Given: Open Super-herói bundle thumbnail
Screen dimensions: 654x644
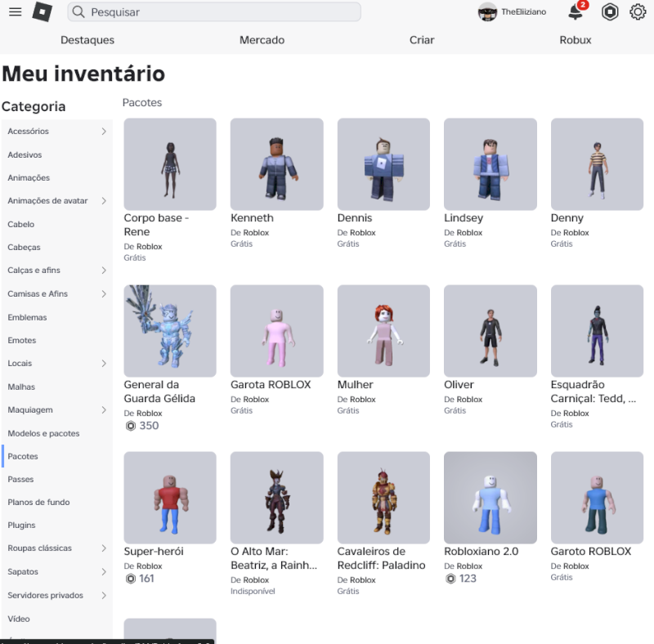Looking at the screenshot, I should coord(170,498).
